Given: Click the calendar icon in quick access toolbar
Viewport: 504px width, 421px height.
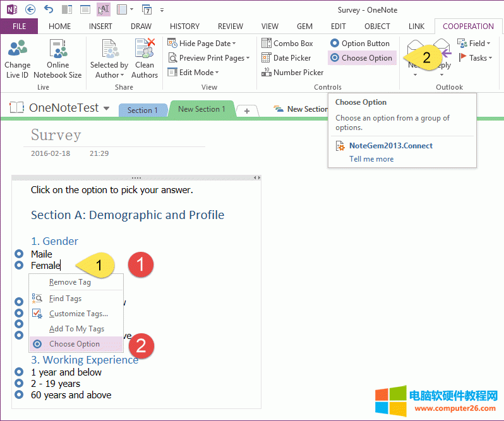Looking at the screenshot, I should 147,9.
